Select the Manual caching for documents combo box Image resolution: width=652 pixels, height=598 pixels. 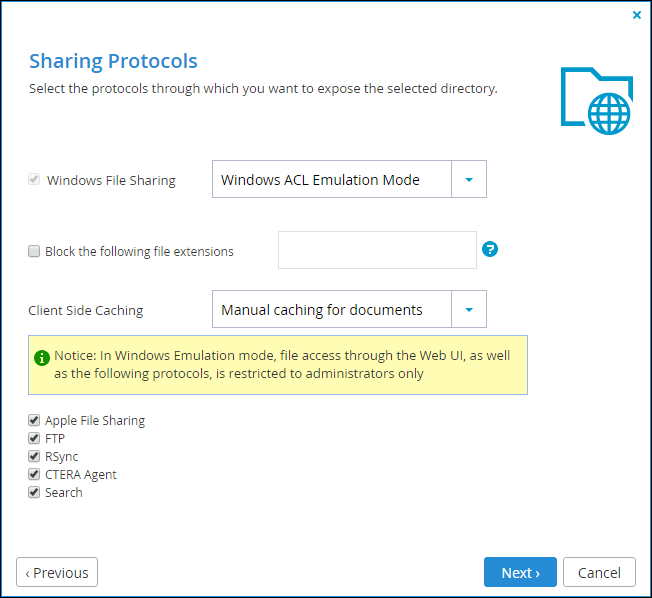point(349,309)
